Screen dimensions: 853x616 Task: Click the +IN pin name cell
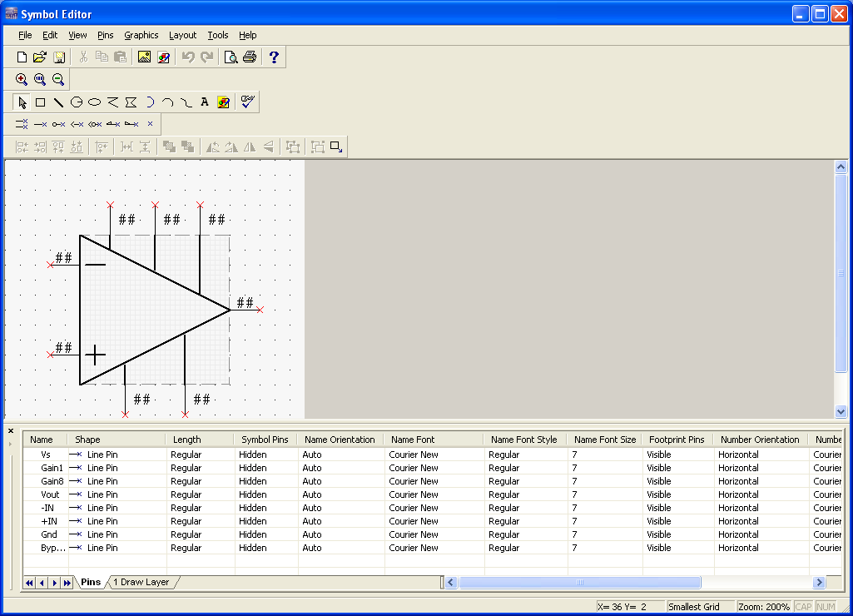49,521
